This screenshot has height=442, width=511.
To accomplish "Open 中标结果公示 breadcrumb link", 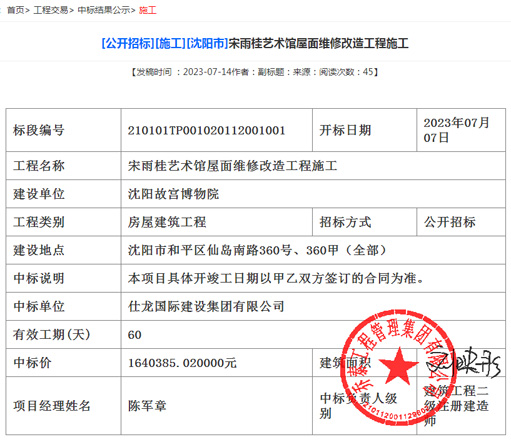I will [x=104, y=10].
